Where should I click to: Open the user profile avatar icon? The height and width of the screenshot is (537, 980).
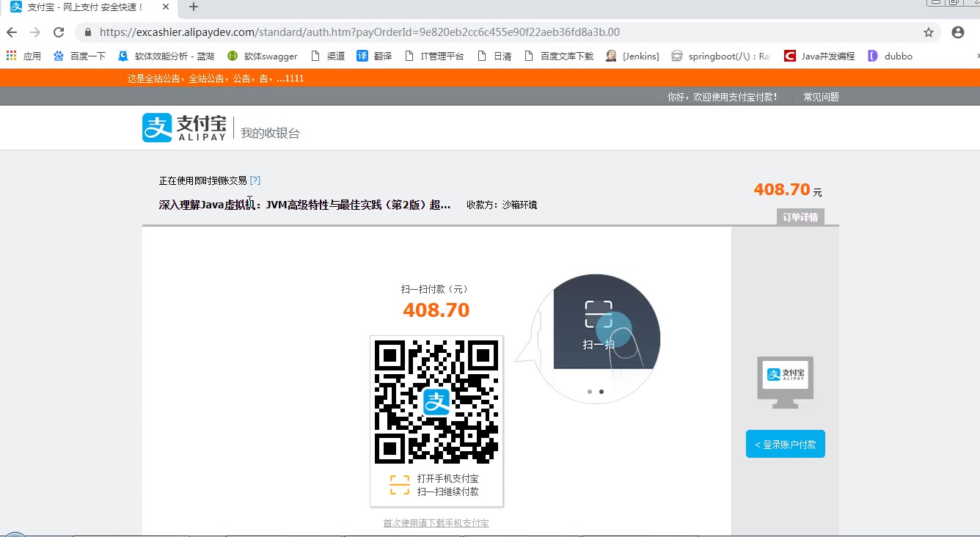click(x=957, y=32)
